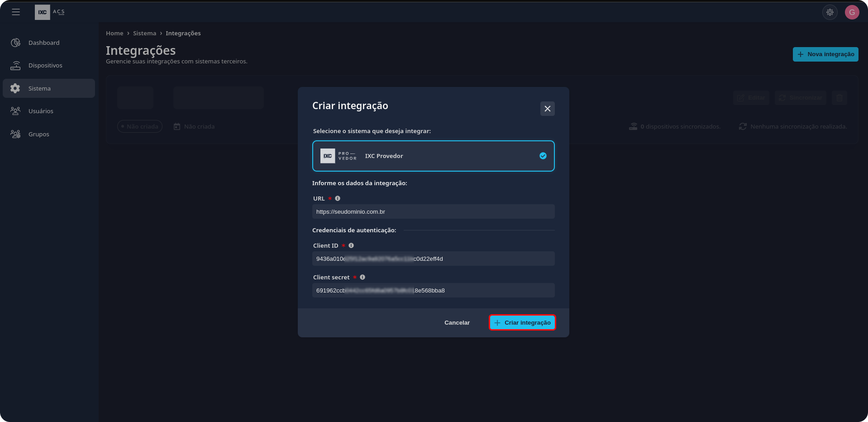Click the Credenciais de autenticação label
This screenshot has width=868, height=422.
(354, 230)
